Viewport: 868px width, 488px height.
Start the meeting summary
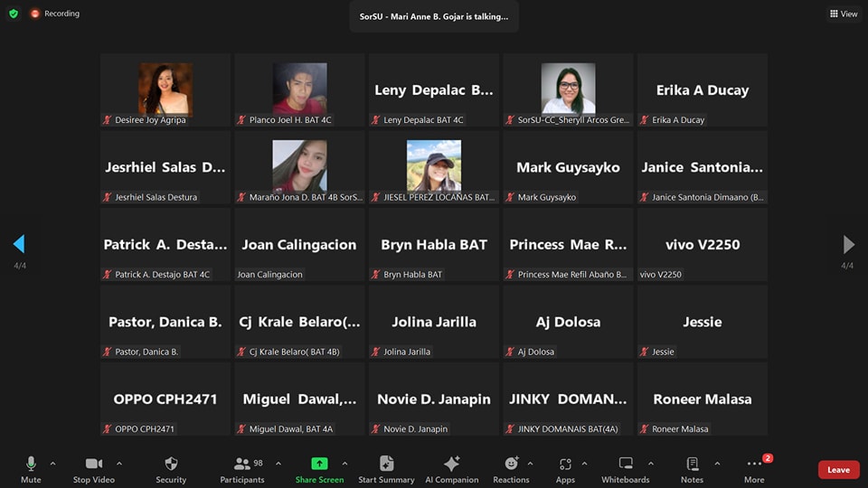click(x=386, y=464)
